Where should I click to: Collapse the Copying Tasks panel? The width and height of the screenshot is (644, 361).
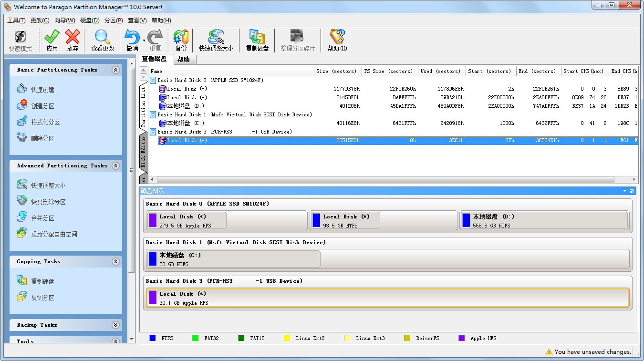115,261
